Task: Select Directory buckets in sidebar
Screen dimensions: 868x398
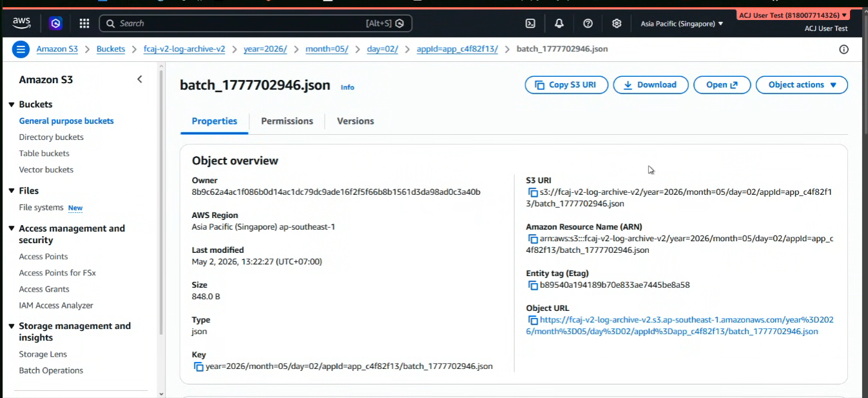Action: click(52, 137)
